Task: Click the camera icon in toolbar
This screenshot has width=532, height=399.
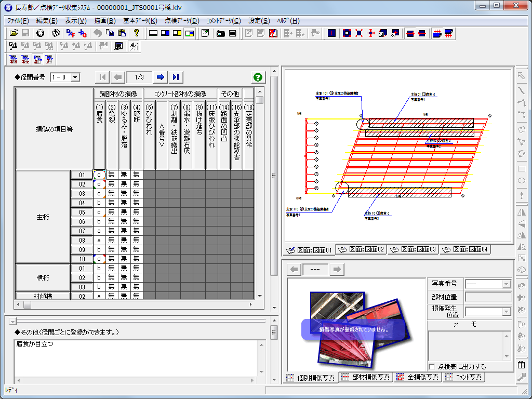Action: click(221, 33)
